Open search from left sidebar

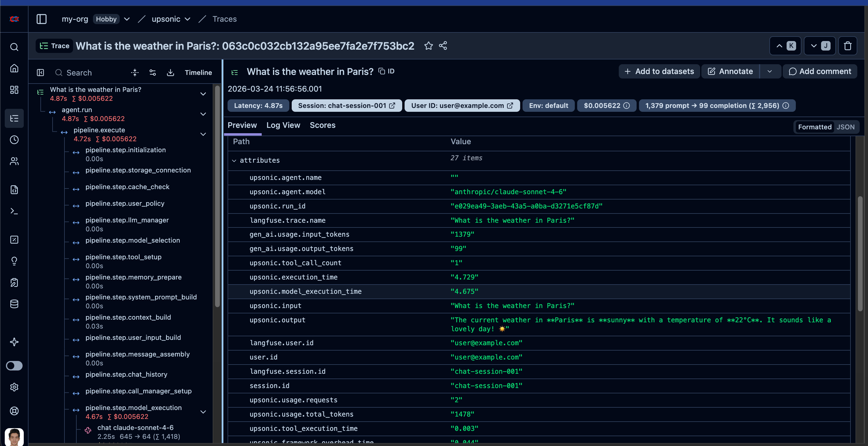[x=14, y=47]
